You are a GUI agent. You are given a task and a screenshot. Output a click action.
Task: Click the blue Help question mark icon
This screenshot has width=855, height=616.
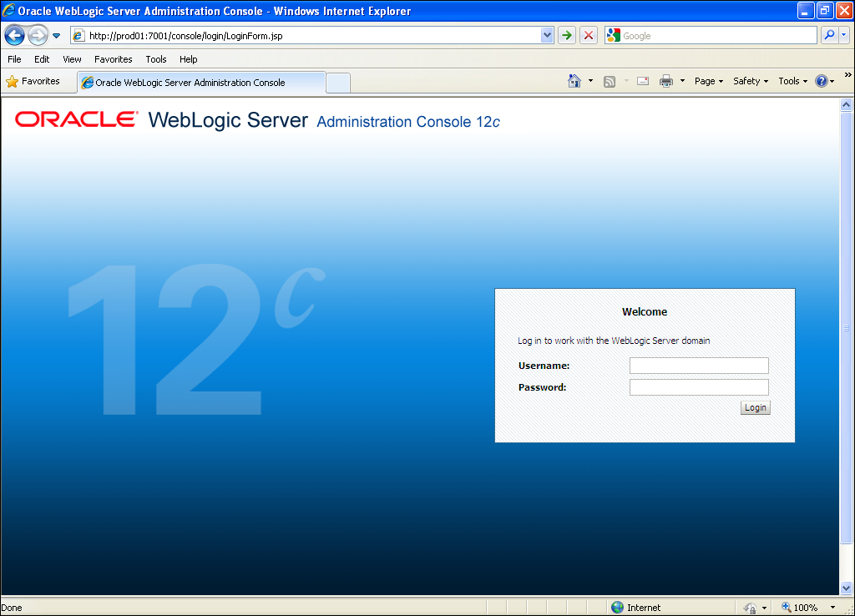coord(822,81)
